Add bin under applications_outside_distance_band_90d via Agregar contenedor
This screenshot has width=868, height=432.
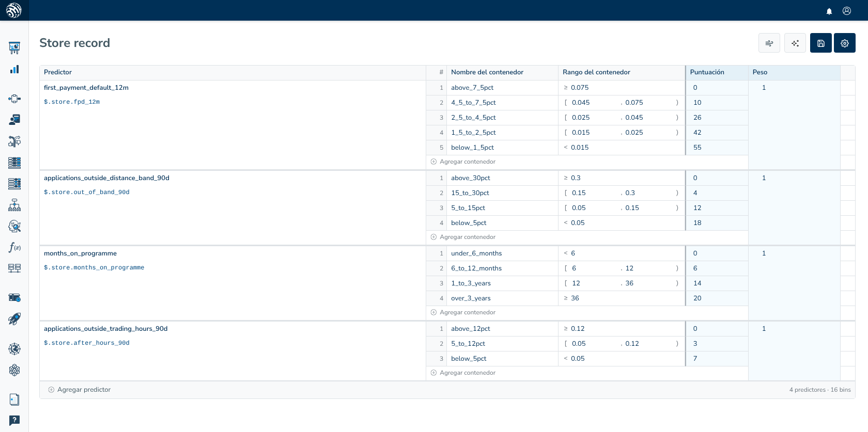click(463, 237)
